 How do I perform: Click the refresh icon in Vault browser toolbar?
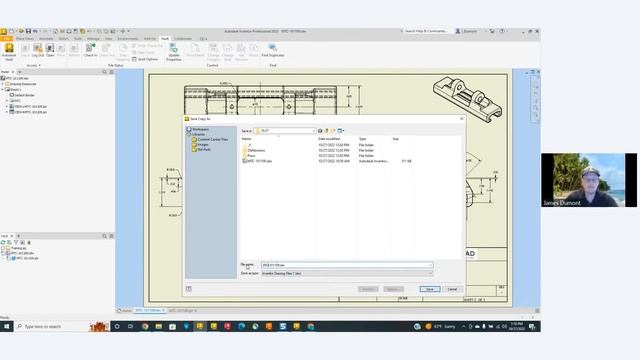(3, 242)
